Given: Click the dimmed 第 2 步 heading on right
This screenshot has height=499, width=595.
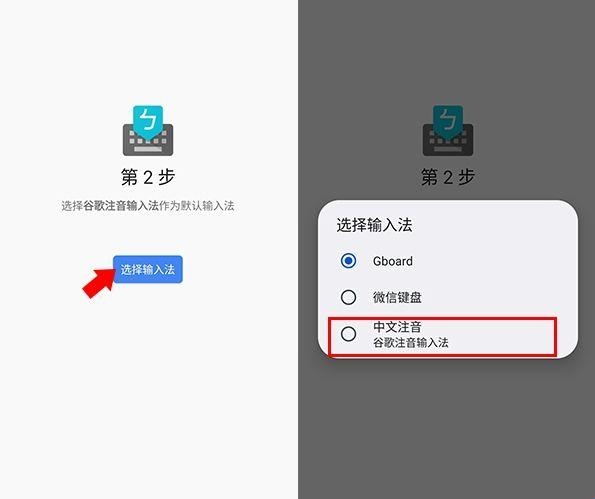Looking at the screenshot, I should pyautogui.click(x=448, y=177).
